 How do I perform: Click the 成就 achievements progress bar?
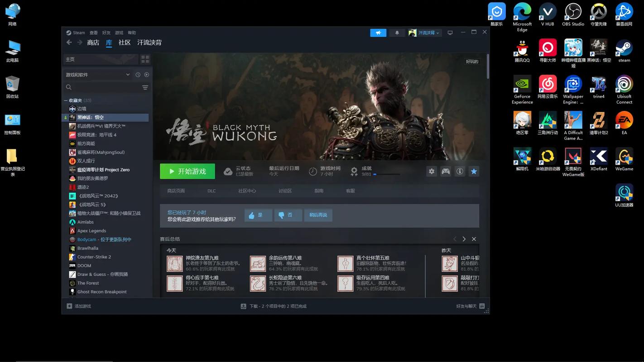click(x=387, y=174)
